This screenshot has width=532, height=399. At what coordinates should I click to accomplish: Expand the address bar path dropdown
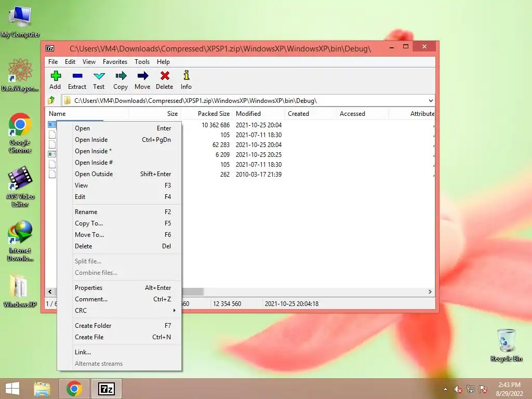coord(431,101)
